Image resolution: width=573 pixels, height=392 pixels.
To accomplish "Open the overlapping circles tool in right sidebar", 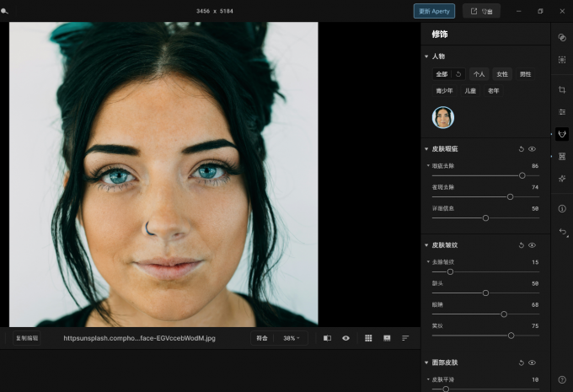I will [562, 37].
